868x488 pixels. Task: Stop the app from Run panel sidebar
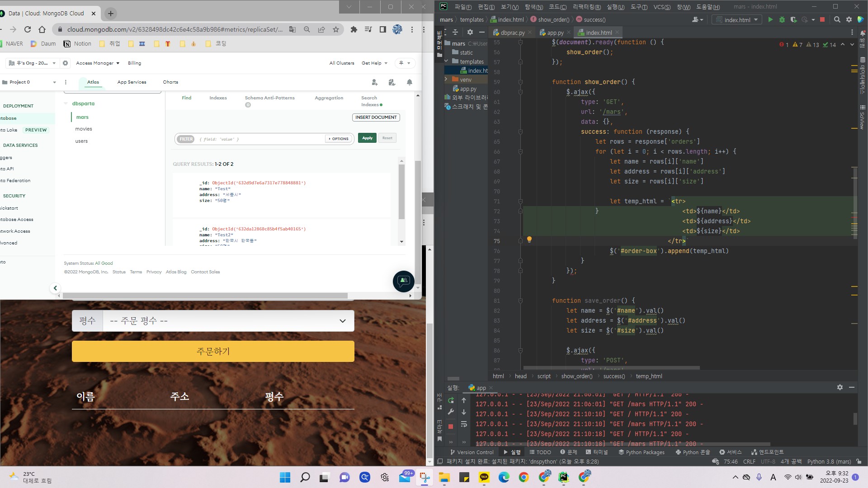coord(451,427)
